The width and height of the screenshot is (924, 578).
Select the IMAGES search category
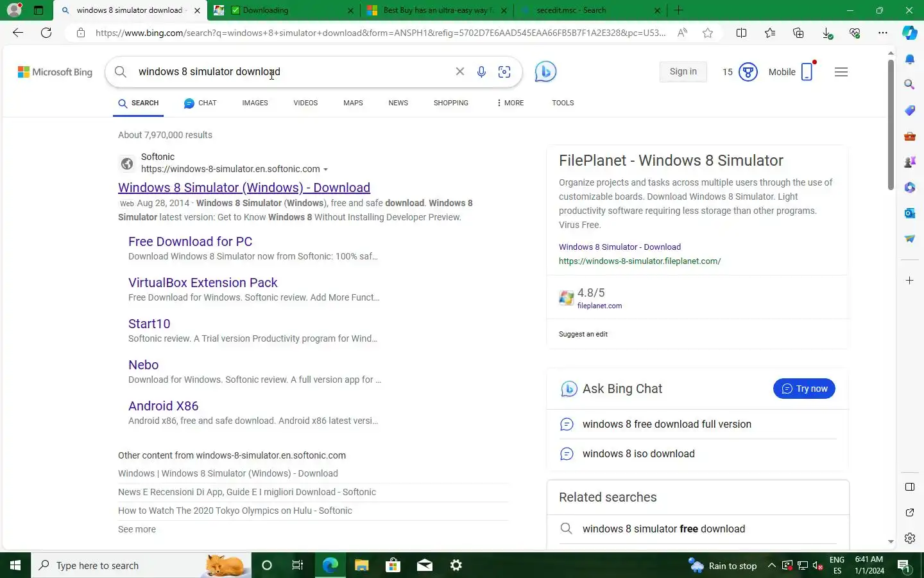(x=255, y=103)
